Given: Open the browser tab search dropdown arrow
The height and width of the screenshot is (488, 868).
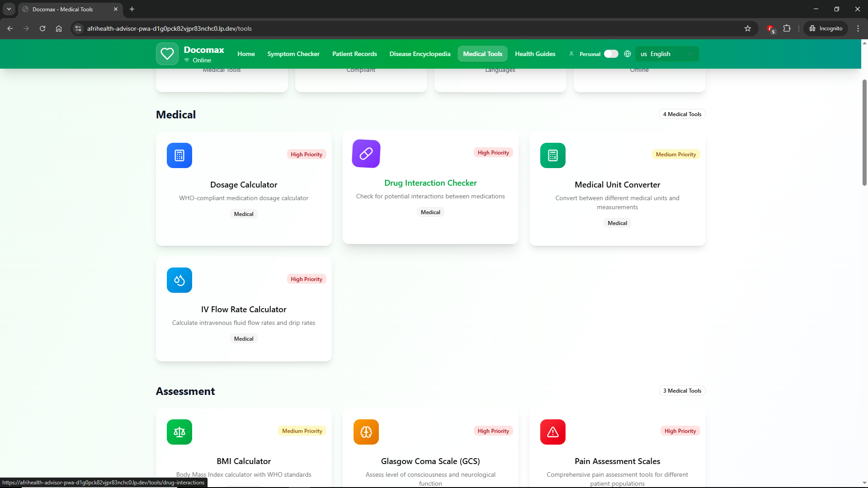Looking at the screenshot, I should pyautogui.click(x=9, y=9).
